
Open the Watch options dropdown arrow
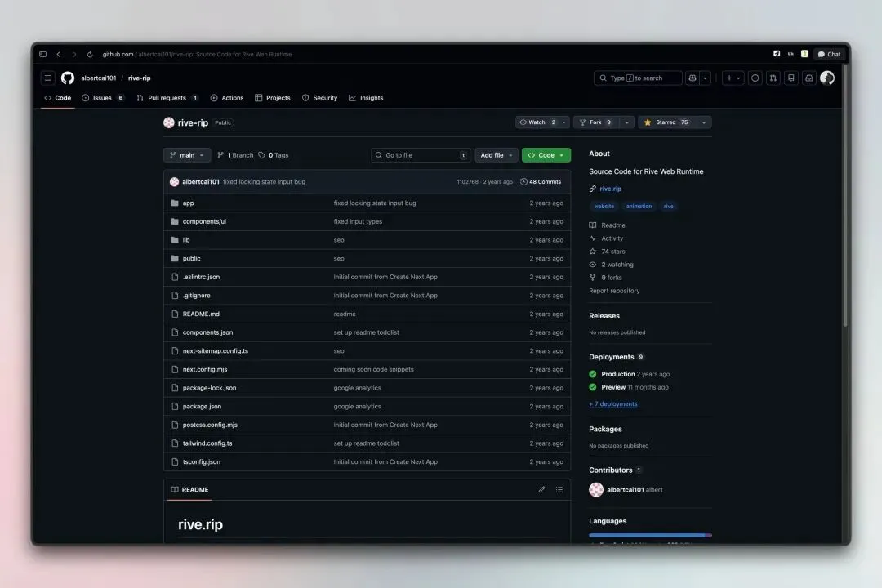point(563,122)
